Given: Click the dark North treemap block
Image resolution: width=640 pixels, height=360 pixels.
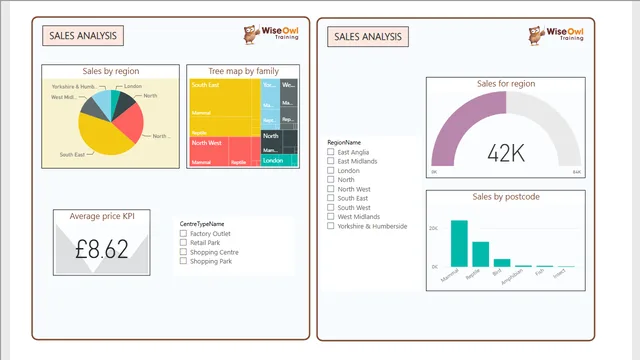Looking at the screenshot, I should click(279, 141).
